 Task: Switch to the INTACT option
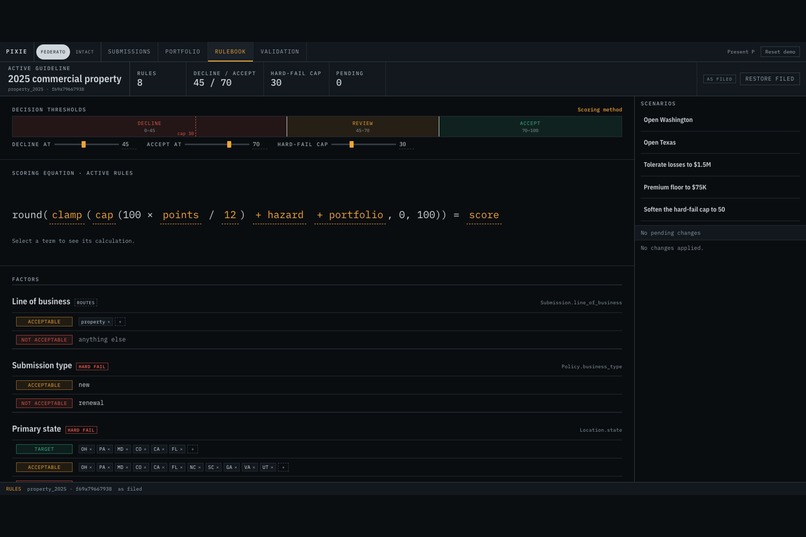click(x=85, y=52)
